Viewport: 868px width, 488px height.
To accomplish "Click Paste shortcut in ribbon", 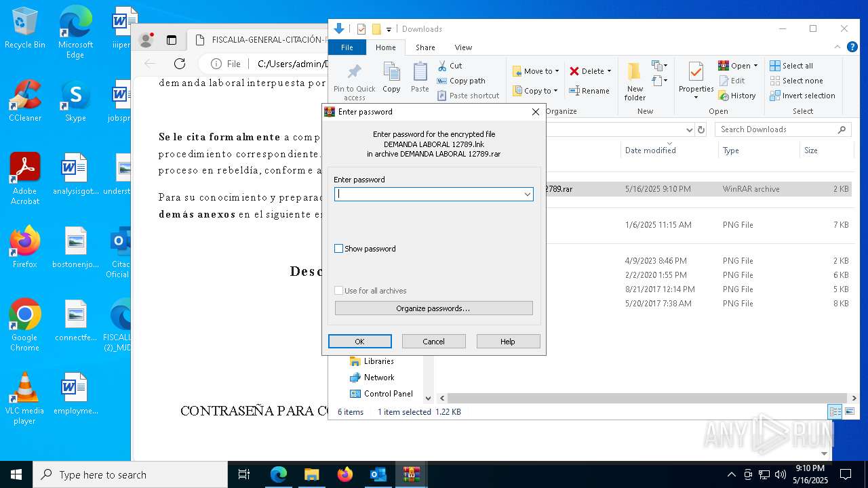I will coord(468,96).
